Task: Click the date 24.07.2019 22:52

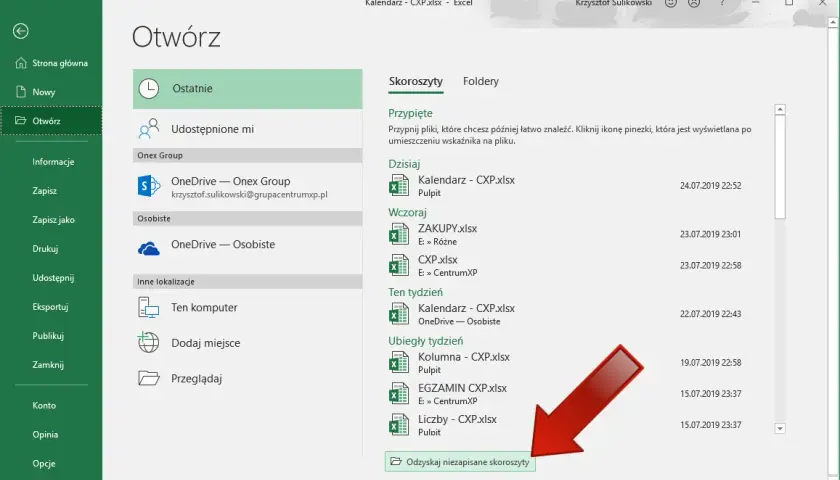Action: point(710,186)
